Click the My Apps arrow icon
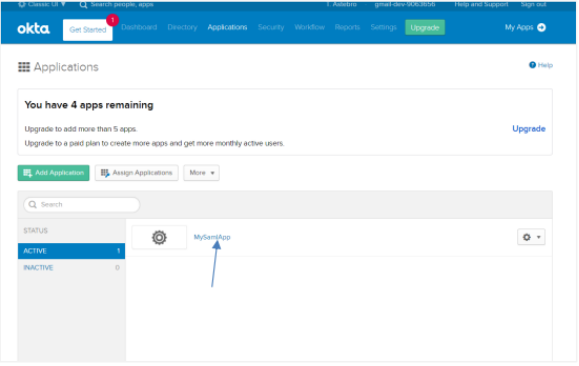The width and height of the screenshot is (579, 366). tap(541, 27)
